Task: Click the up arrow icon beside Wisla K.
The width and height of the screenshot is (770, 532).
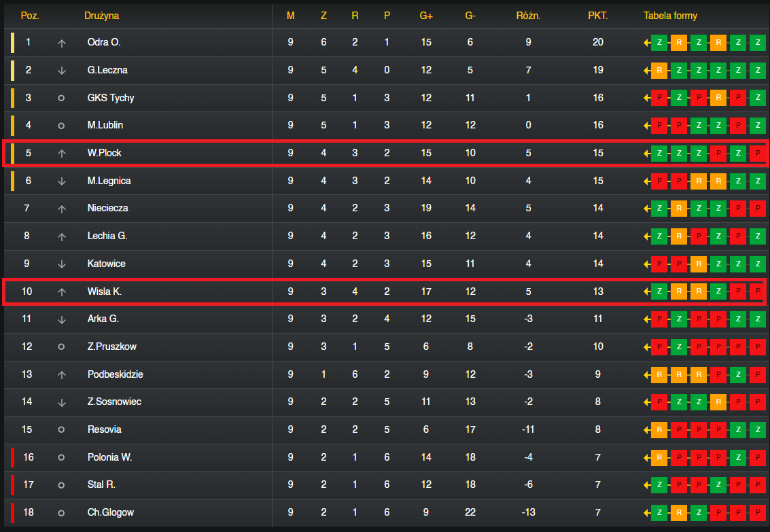Action: [61, 292]
